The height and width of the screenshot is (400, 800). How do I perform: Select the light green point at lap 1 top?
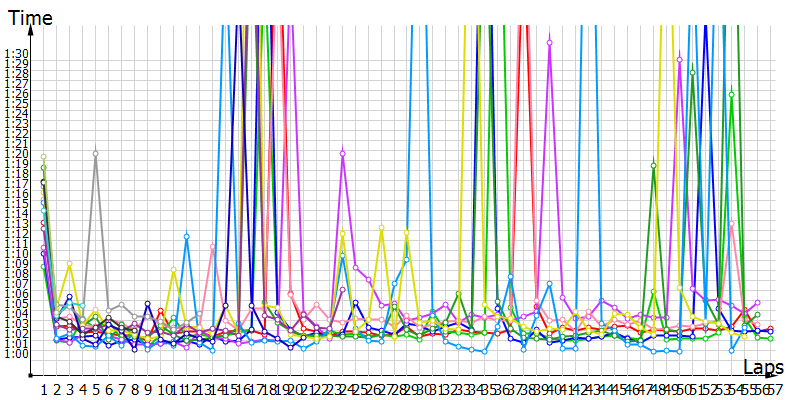(x=43, y=158)
